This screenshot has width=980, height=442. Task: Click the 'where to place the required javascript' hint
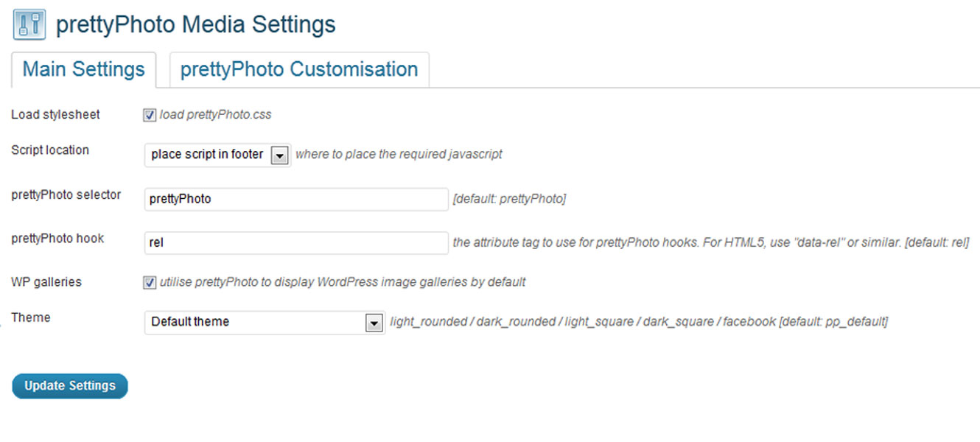click(399, 155)
